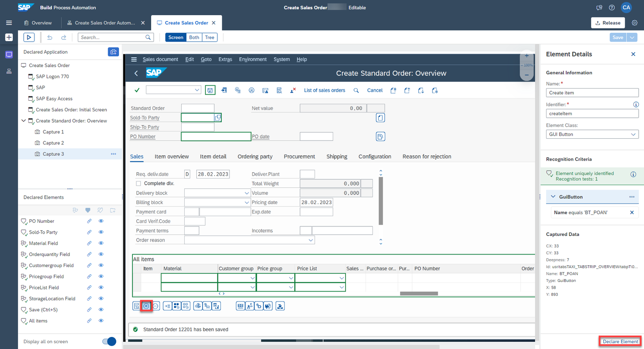The height and width of the screenshot is (349, 644).
Task: Toggle visibility of Customergroup Field element
Action: point(101,265)
